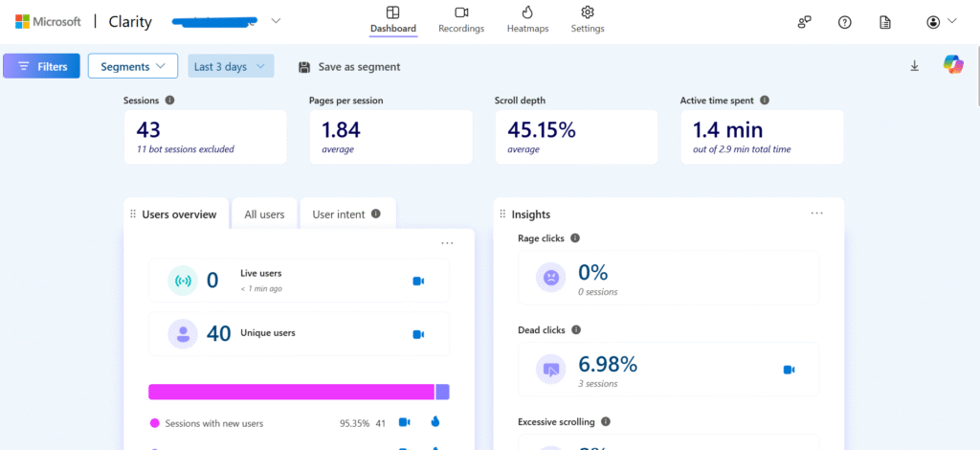Open the Settings tab
Screen dimensions: 980x450
[x=588, y=20]
